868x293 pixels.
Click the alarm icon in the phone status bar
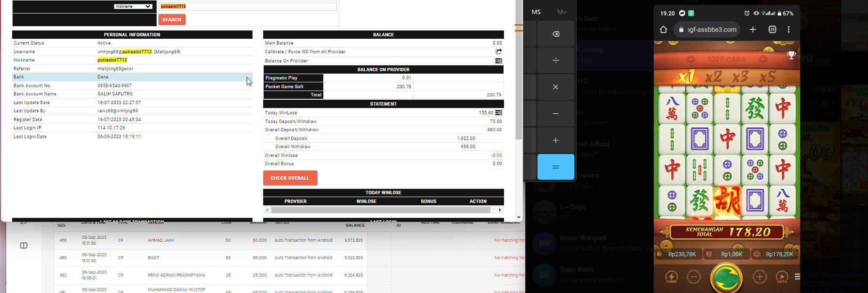747,13
